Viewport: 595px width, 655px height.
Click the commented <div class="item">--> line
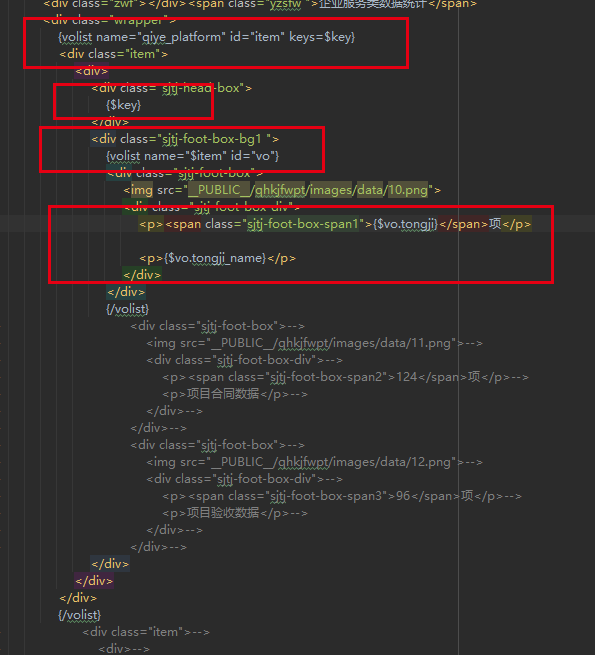(x=146, y=632)
